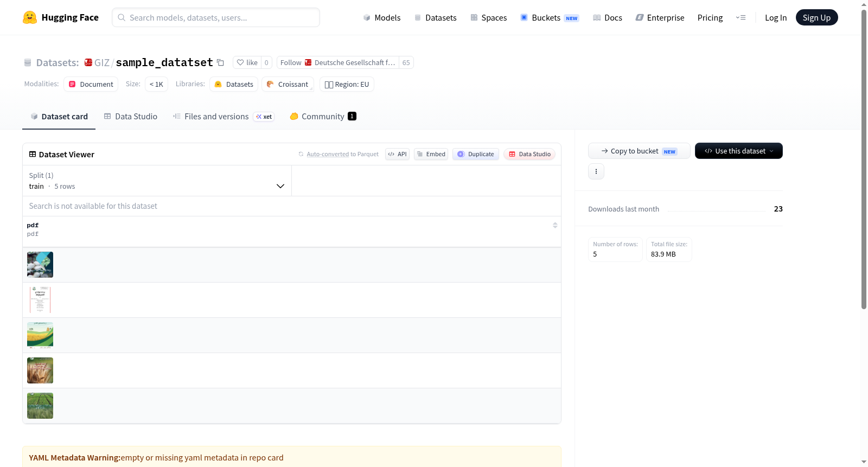868x467 pixels.
Task: Click the like count 0
Action: pyautogui.click(x=266, y=62)
